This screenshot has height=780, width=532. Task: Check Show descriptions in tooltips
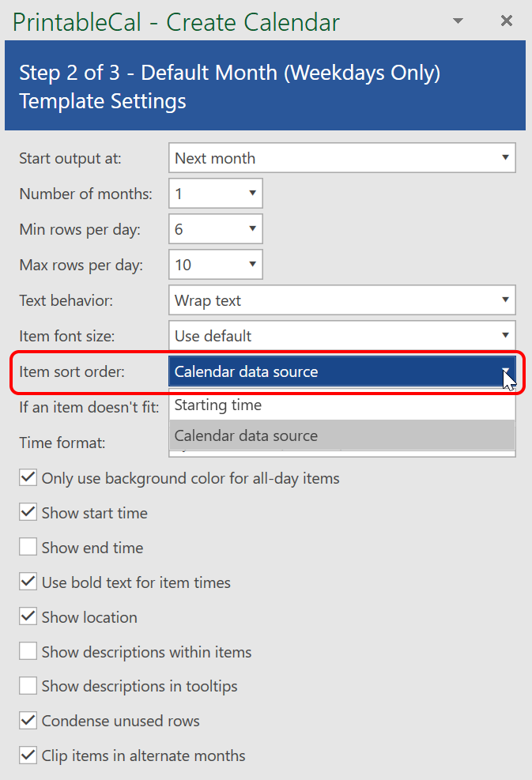(x=28, y=686)
